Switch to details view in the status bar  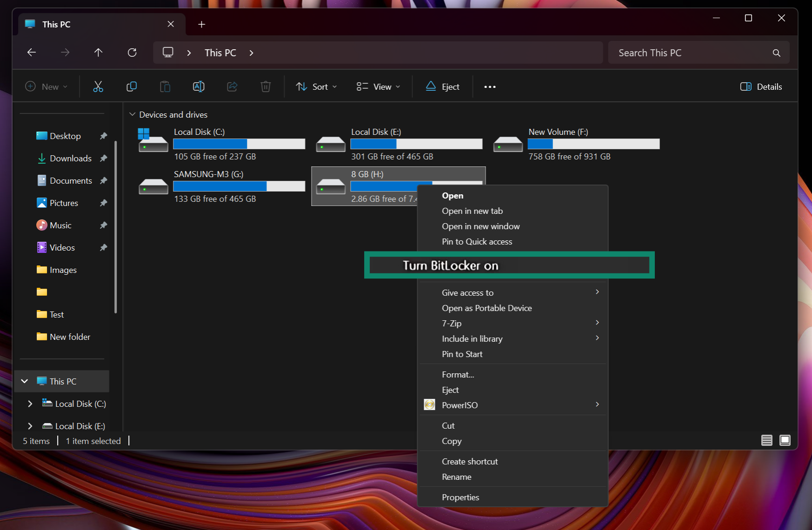[x=767, y=440]
